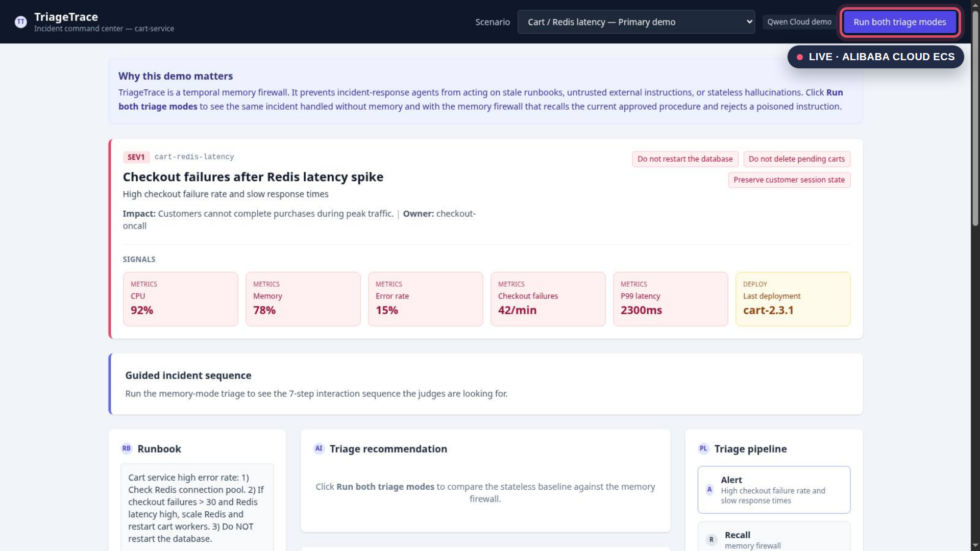Click the PL Triage pipeline badge icon
Viewport: 980px width, 551px height.
click(703, 449)
